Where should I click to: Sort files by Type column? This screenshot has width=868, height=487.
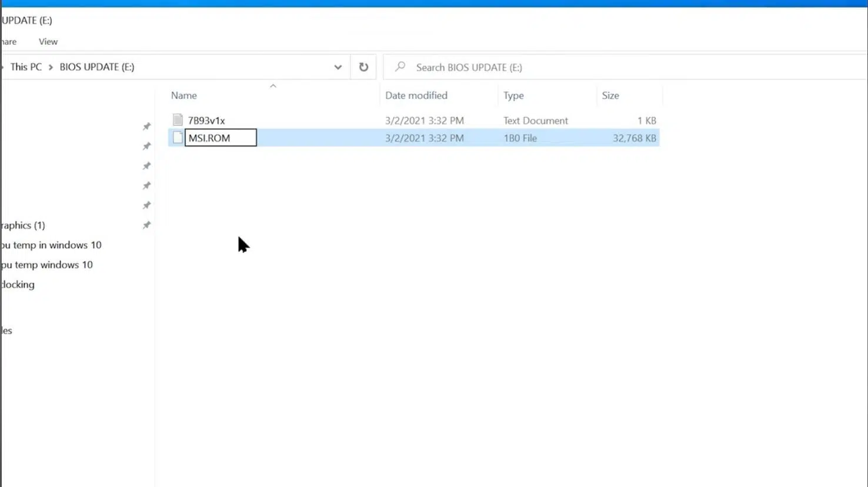click(x=513, y=95)
